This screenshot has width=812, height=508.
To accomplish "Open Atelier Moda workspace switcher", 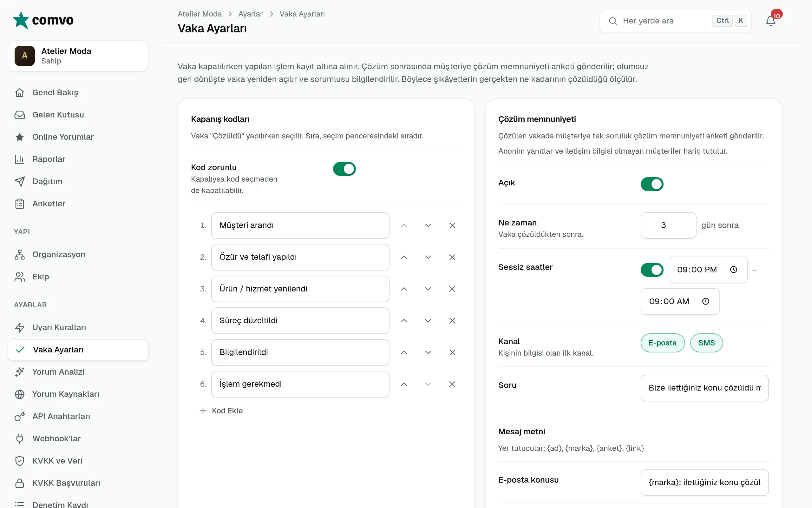I will coord(78,56).
